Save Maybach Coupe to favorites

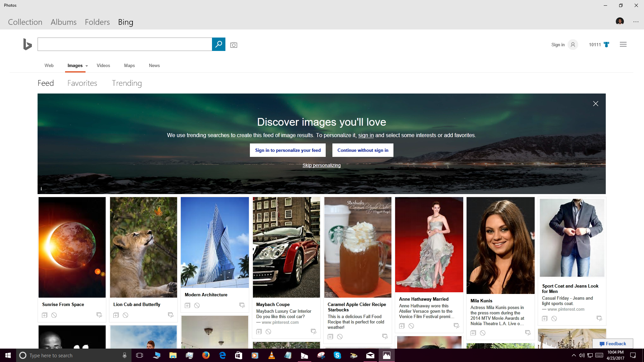(259, 331)
